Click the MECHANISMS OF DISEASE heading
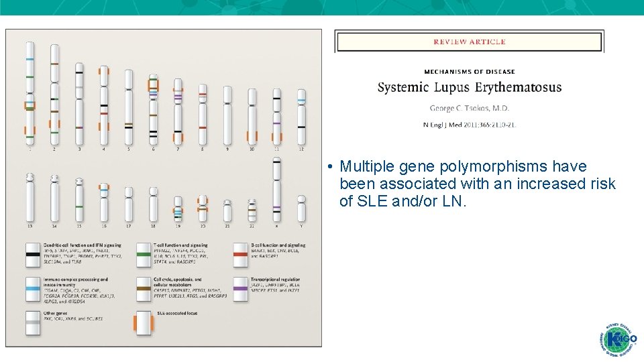 coord(470,72)
